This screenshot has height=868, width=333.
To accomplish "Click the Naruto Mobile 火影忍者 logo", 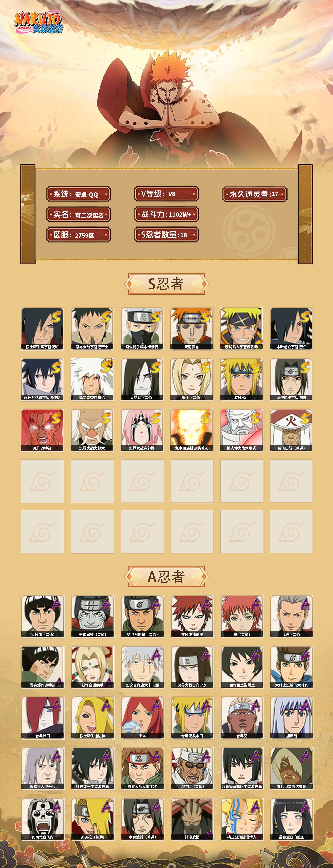I will pos(38,23).
